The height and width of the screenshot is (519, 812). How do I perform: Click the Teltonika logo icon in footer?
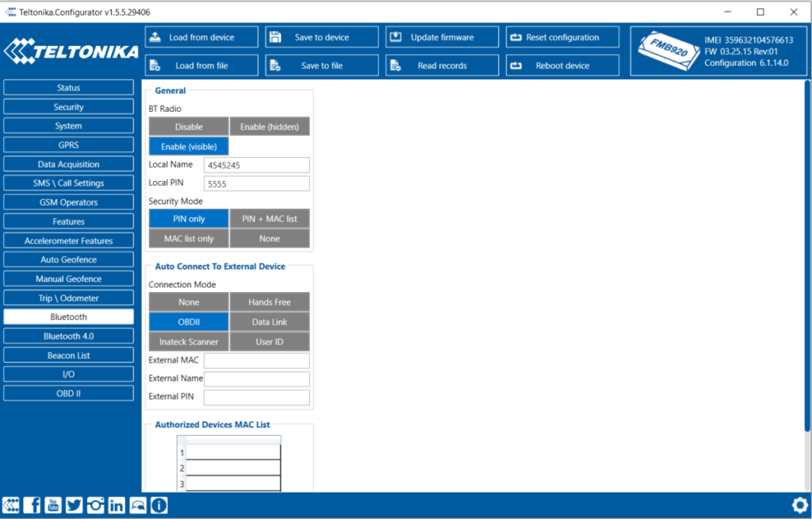coord(11,505)
